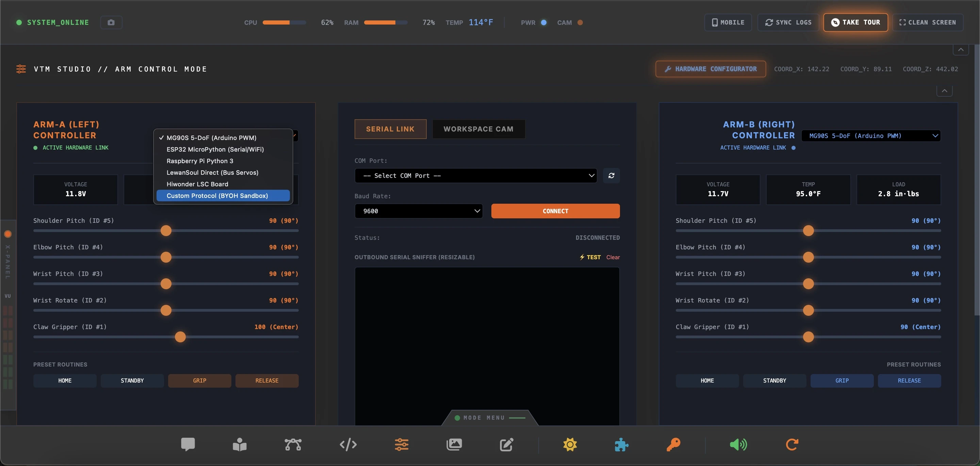Run ARM-B GRIP preset routine
Viewport: 980px width, 466px height.
(x=842, y=381)
